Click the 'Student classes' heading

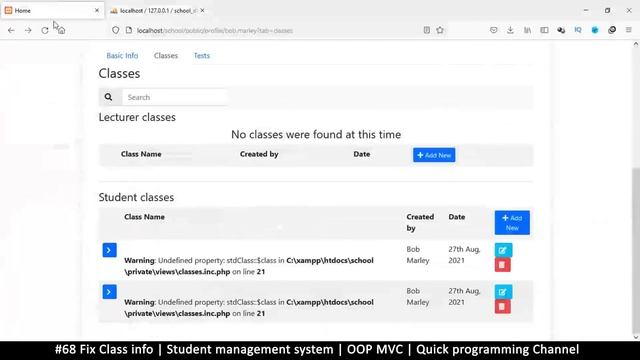coord(136,198)
